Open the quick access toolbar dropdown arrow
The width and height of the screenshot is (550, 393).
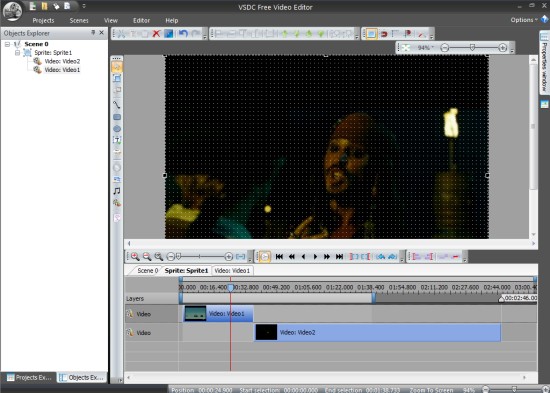point(84,6)
